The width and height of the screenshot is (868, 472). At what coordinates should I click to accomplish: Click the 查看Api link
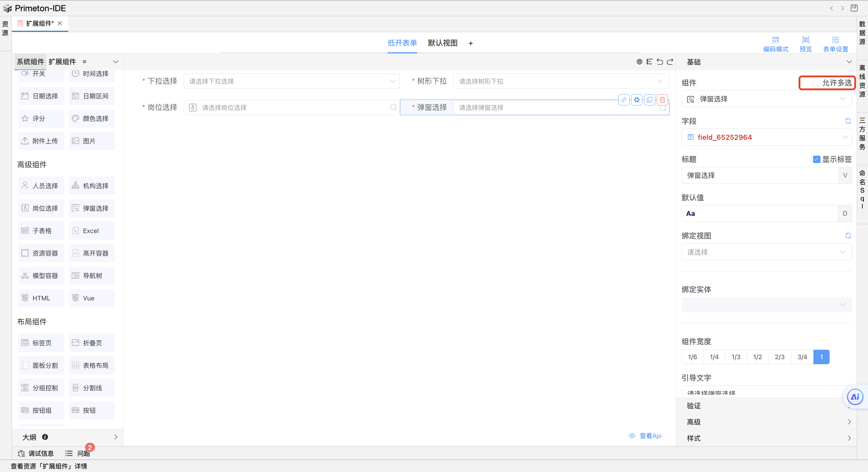click(650, 436)
